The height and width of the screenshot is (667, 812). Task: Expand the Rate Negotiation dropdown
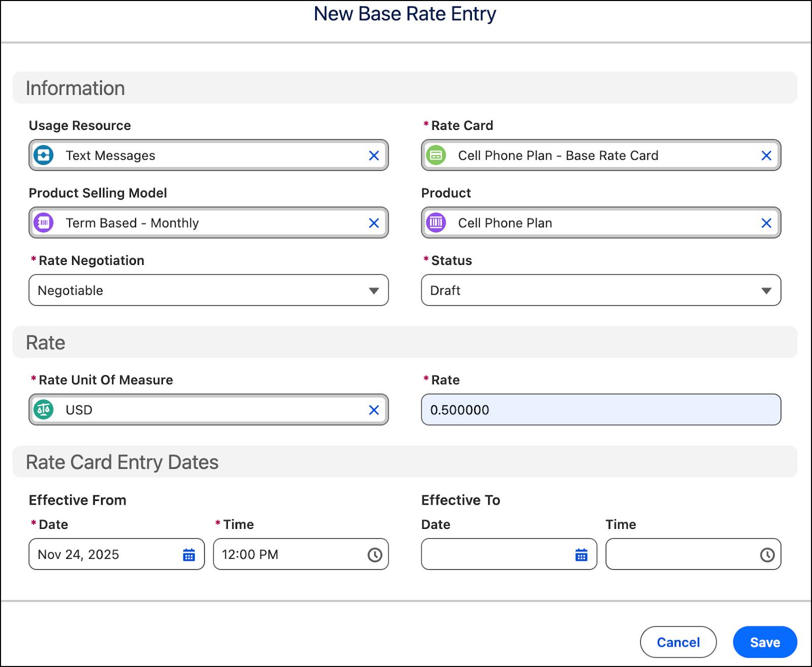(208, 290)
